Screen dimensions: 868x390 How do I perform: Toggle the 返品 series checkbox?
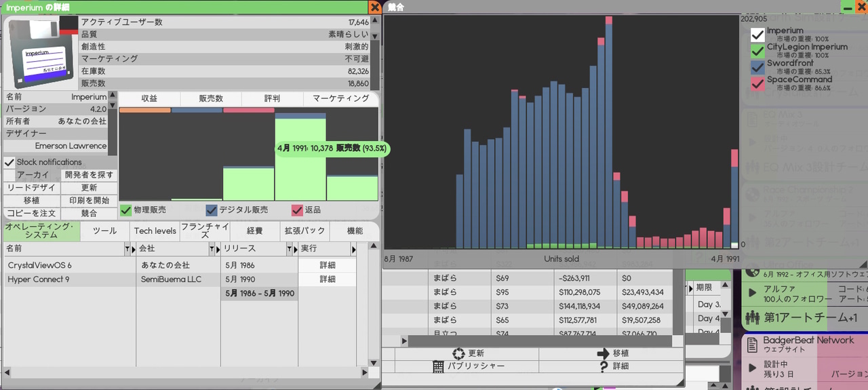point(297,210)
